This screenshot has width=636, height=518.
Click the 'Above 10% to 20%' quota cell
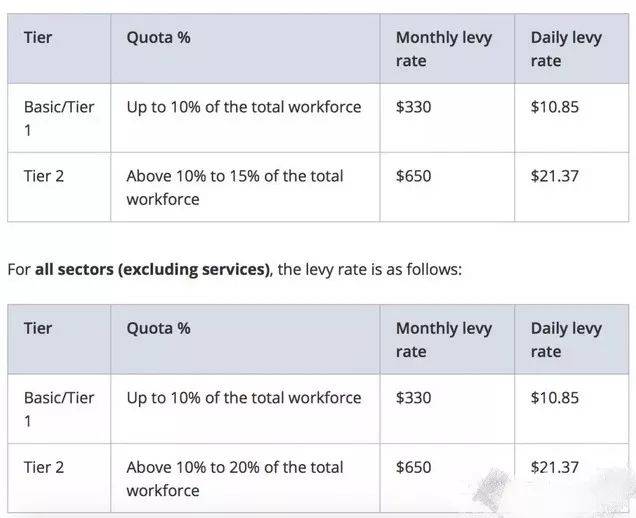(x=234, y=478)
